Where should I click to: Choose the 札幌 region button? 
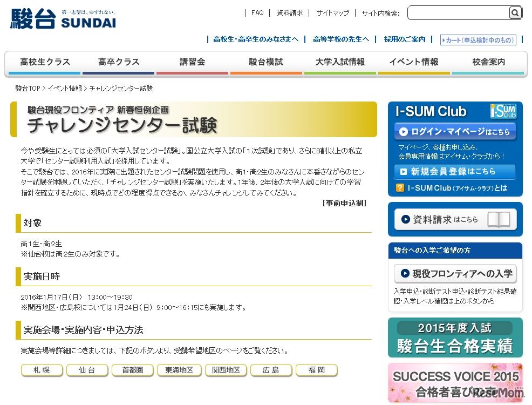42,370
